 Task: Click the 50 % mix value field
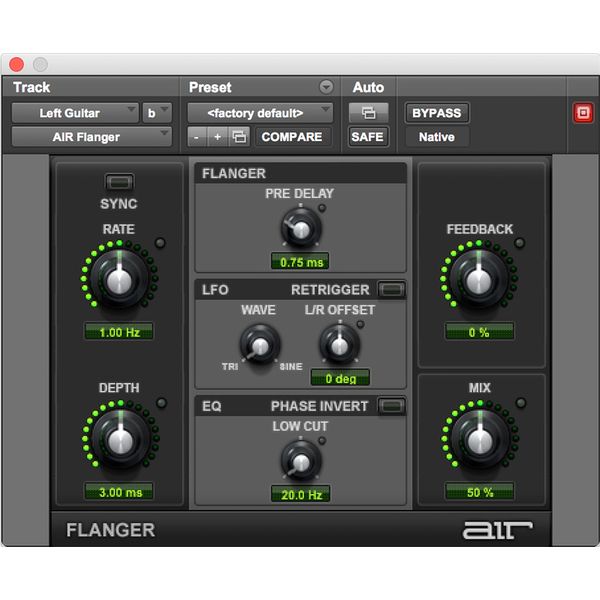[x=480, y=492]
